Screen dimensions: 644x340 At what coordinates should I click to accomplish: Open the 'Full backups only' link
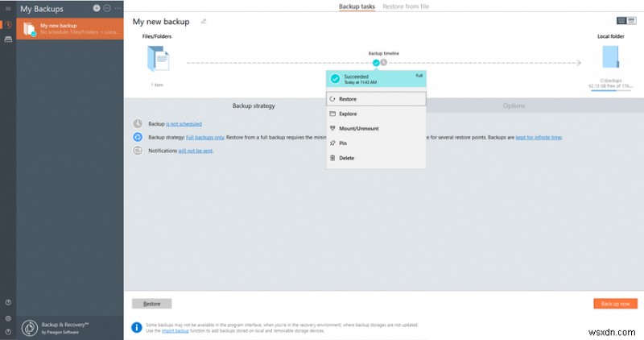coord(205,137)
